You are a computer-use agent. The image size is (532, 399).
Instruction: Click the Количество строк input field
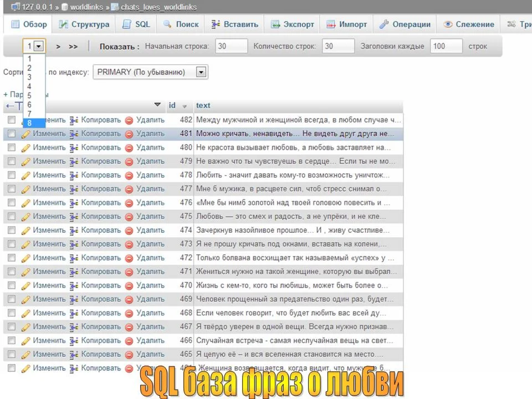[x=338, y=46]
